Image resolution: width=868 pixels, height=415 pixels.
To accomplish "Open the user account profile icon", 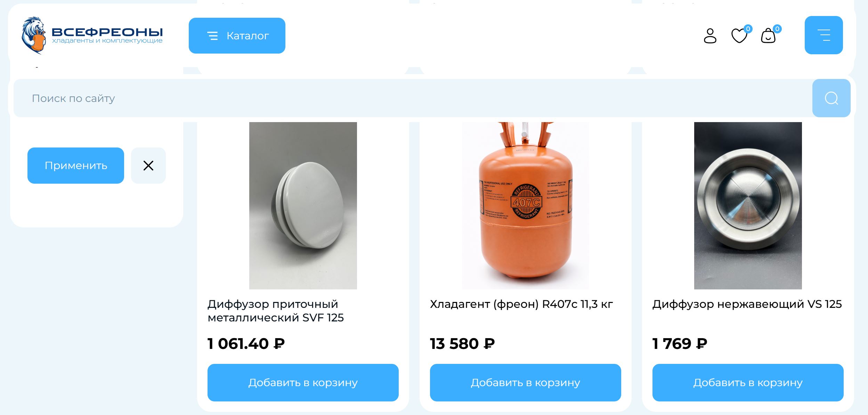I will [710, 36].
